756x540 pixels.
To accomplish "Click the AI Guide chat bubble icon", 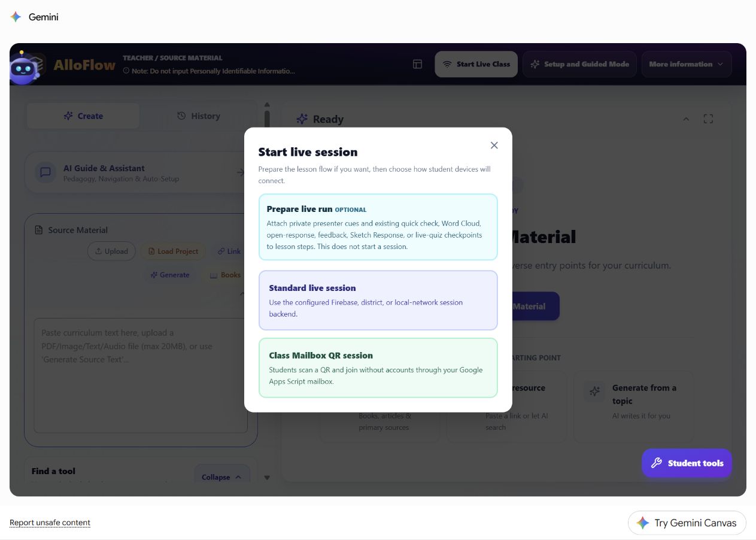I will (45, 173).
